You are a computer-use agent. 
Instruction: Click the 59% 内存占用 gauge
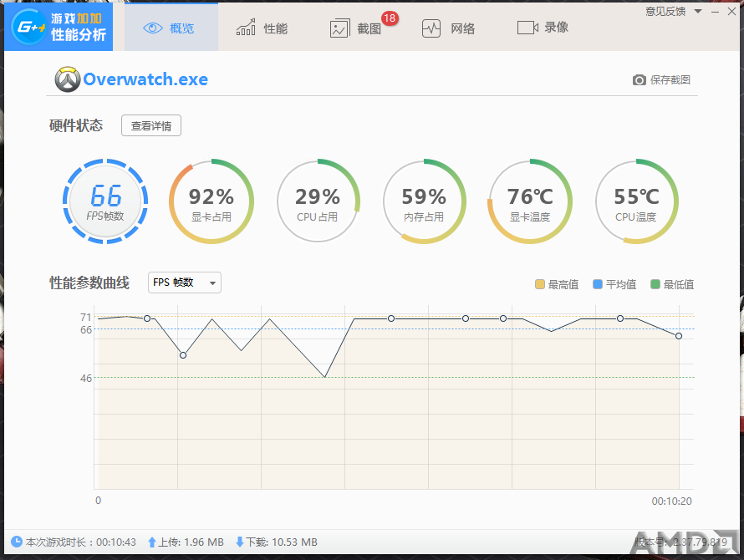[424, 201]
